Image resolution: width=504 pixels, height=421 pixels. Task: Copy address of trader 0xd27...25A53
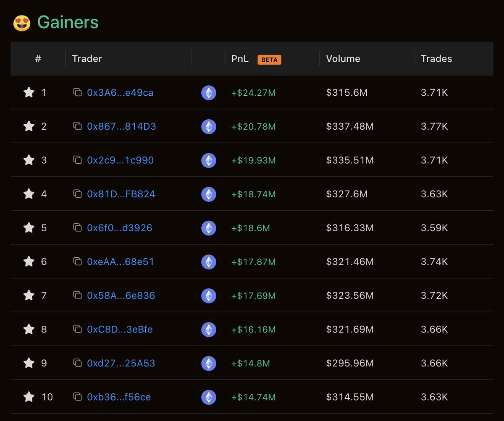pyautogui.click(x=78, y=363)
